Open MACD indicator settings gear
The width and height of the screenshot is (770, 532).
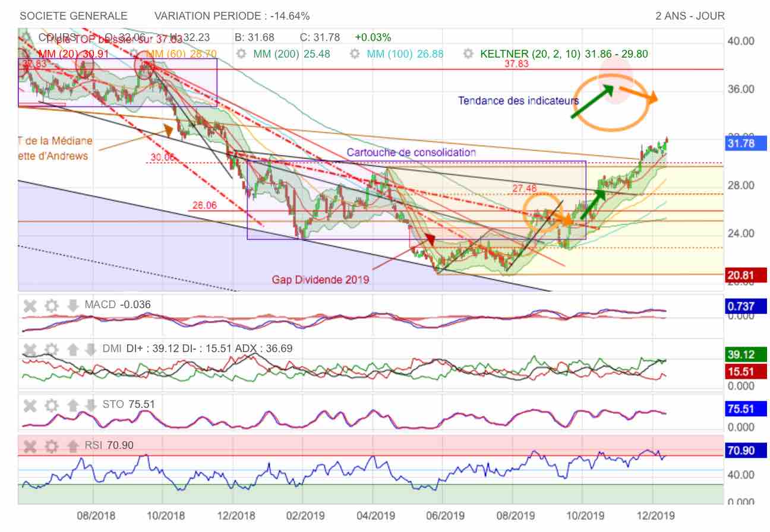52,306
